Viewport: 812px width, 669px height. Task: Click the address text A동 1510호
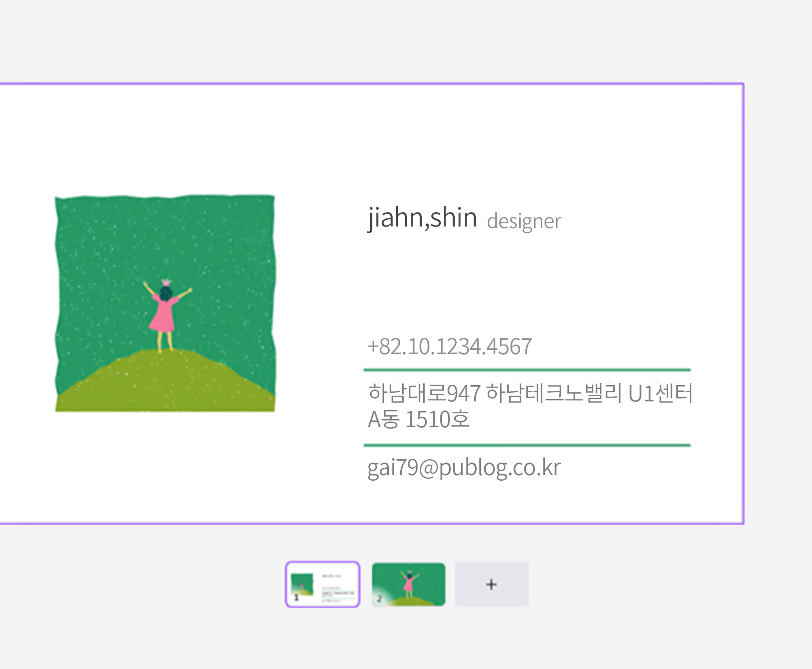tap(419, 420)
